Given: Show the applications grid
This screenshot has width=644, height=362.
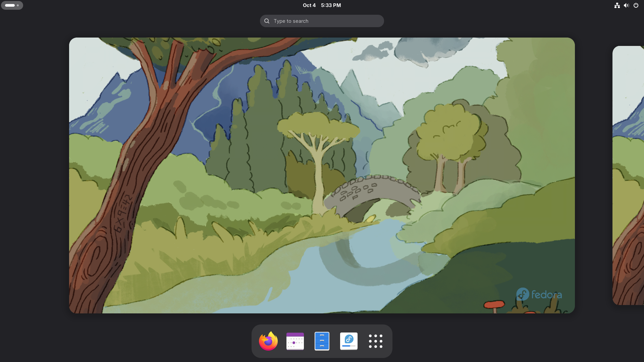Looking at the screenshot, I should pyautogui.click(x=375, y=341).
